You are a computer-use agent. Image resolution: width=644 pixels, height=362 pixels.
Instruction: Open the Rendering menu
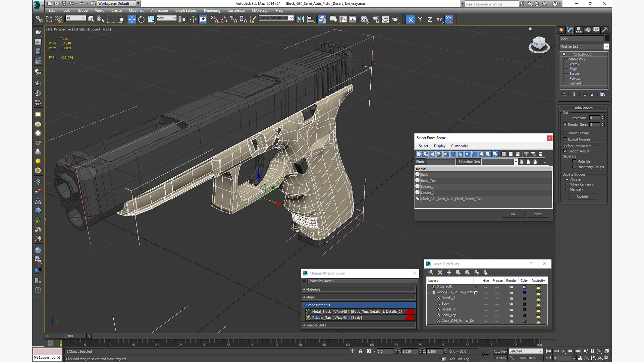212,10
